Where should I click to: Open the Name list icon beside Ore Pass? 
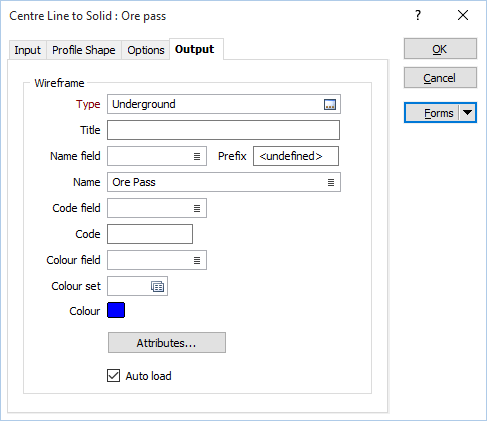pyautogui.click(x=331, y=182)
